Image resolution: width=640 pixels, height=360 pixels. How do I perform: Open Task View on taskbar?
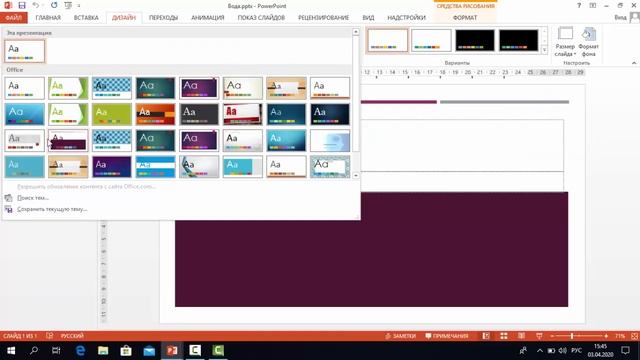click(56, 350)
